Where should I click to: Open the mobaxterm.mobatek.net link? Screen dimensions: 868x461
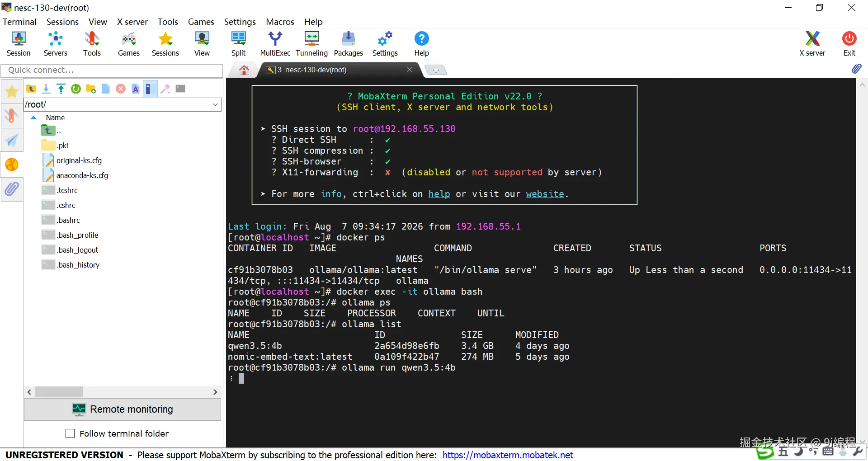click(508, 455)
